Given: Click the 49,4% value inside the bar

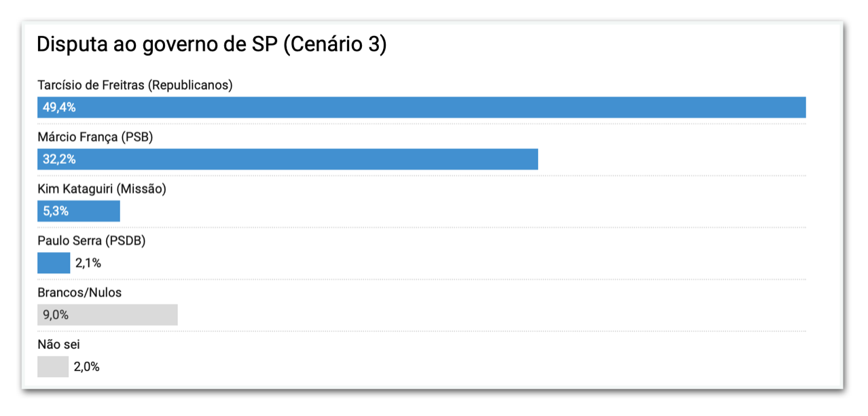Looking at the screenshot, I should pos(59,107).
